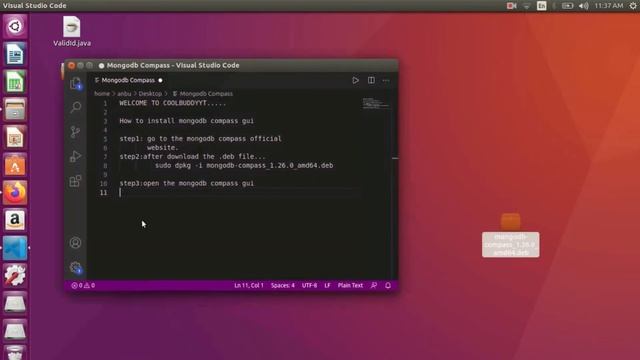Launch Firefox from the launcher

coord(15,192)
